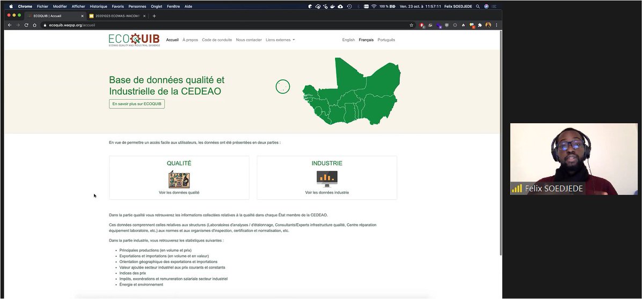Open the Historique menu

[x=98, y=6]
